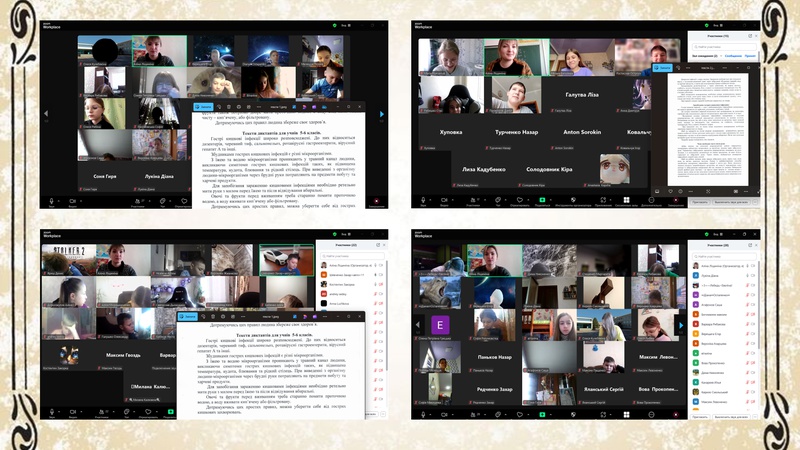This screenshot has height=450, width=800.
Task: Open Сессионные залы grid icon, top-right window
Action: pos(627,200)
